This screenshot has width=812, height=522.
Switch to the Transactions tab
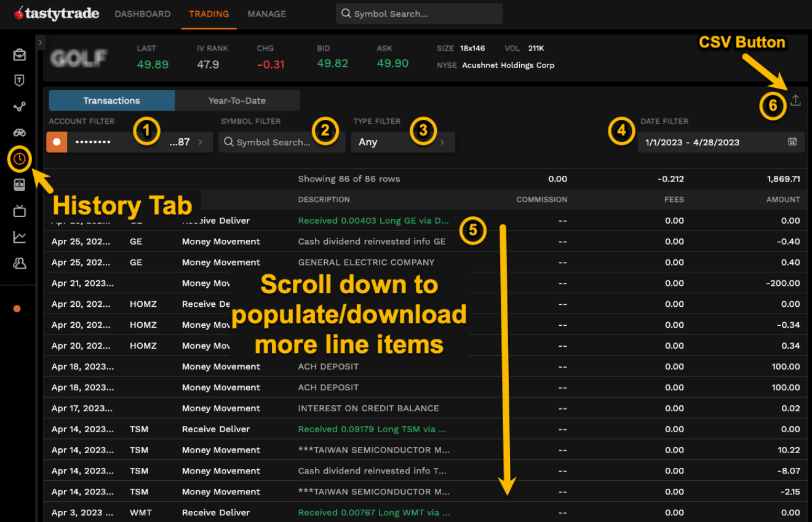111,100
